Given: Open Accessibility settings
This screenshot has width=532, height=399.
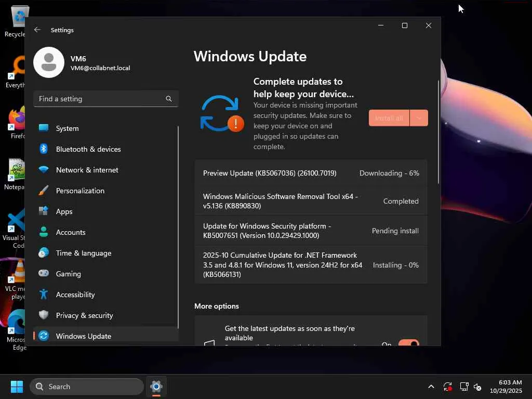Looking at the screenshot, I should tap(106, 295).
